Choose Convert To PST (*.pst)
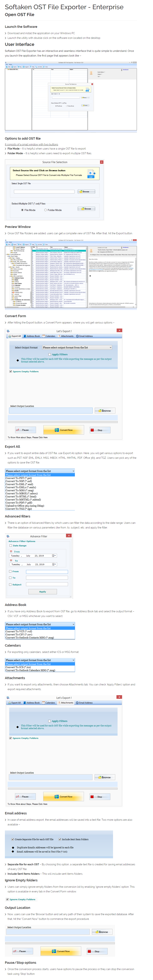This screenshot has width=153, height=980. coord(19,478)
